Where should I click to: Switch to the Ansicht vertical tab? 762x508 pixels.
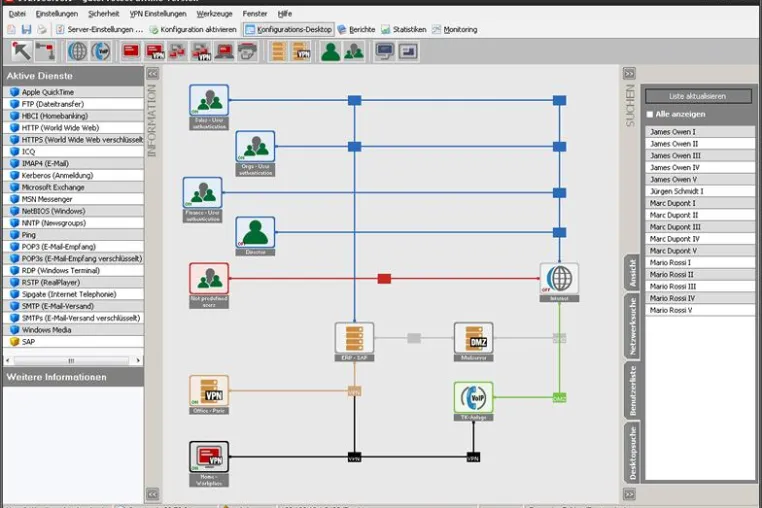click(x=632, y=273)
